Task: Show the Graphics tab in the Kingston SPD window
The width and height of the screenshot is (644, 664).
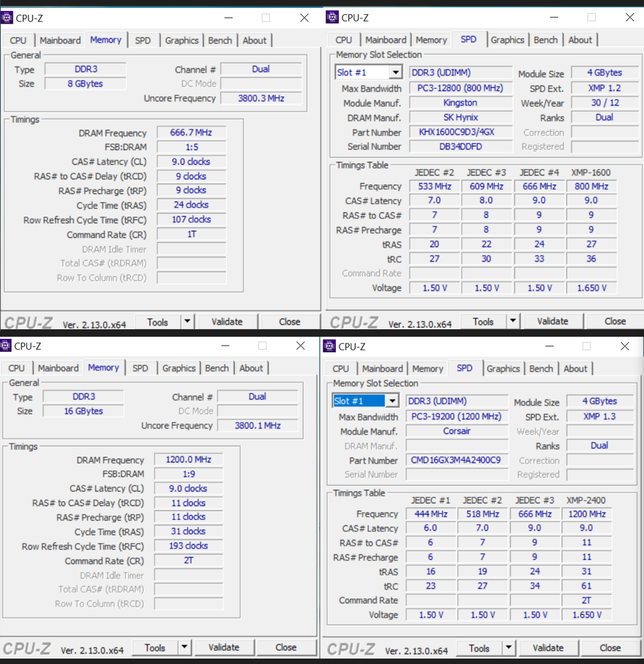Action: click(x=507, y=40)
